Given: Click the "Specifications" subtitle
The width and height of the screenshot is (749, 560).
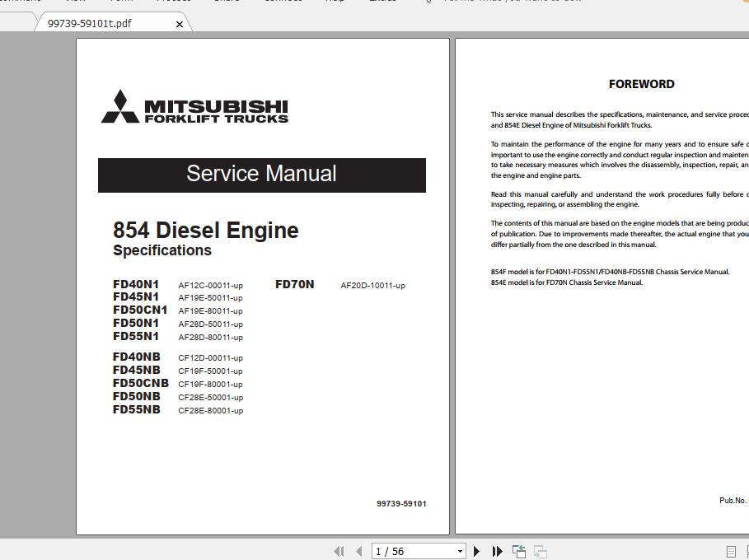Looking at the screenshot, I should tap(162, 250).
